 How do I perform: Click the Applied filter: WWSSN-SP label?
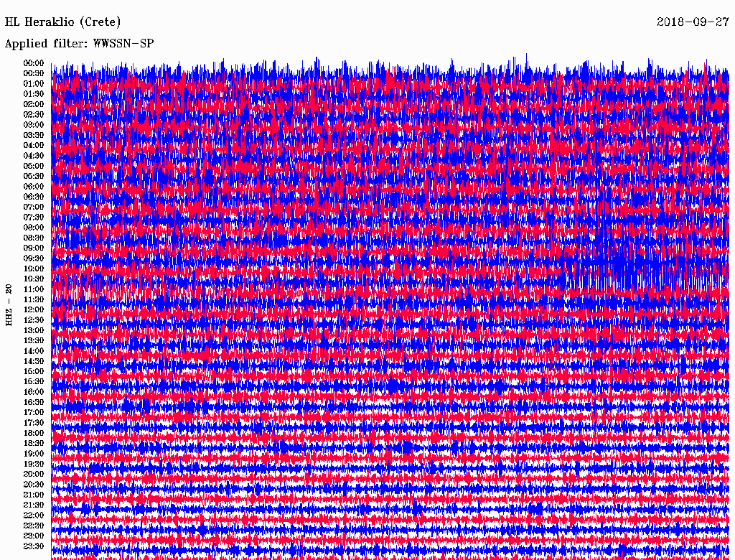click(x=79, y=44)
